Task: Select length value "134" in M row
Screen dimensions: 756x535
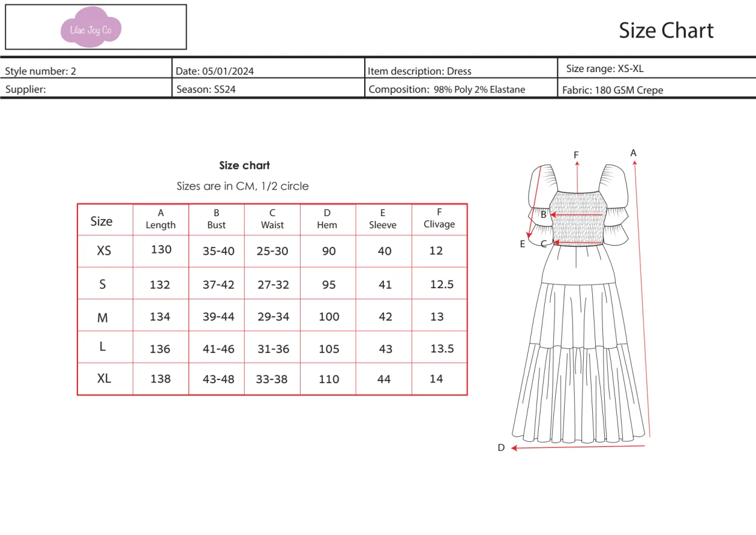Action: click(160, 316)
